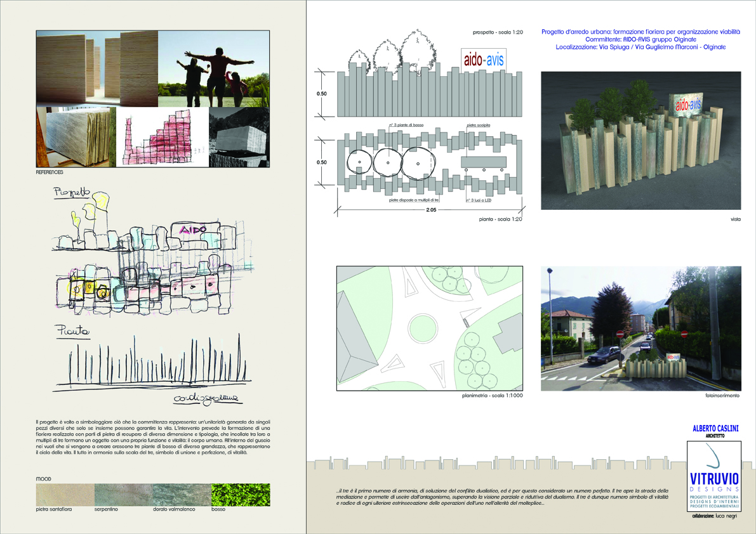Select the "bosso" label under the swatches

point(218,509)
